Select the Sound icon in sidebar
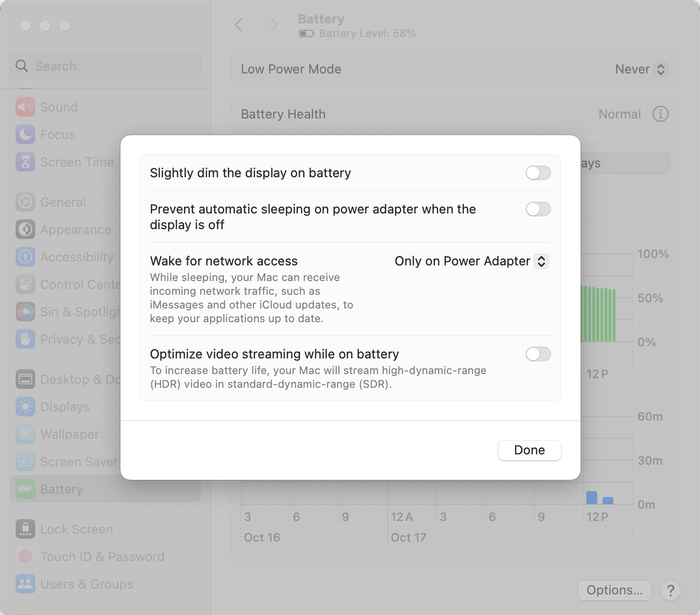The width and height of the screenshot is (700, 615). coord(25,107)
